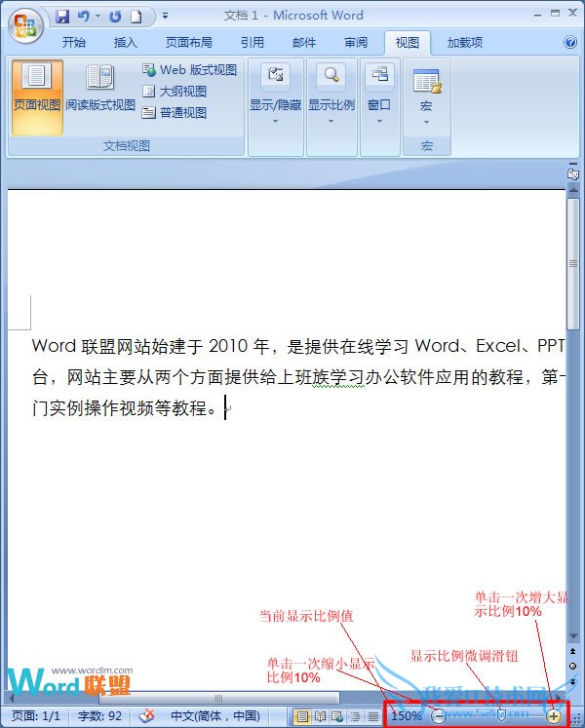This screenshot has height=728, width=585.
Task: Click vertical scrollbar down arrow
Action: [573, 635]
